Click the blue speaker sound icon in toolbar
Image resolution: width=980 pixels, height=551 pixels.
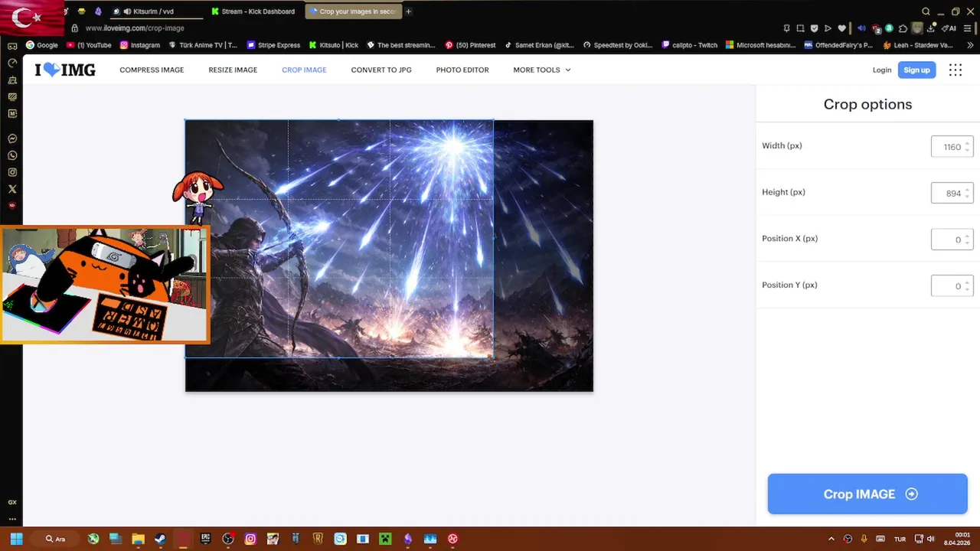point(861,28)
